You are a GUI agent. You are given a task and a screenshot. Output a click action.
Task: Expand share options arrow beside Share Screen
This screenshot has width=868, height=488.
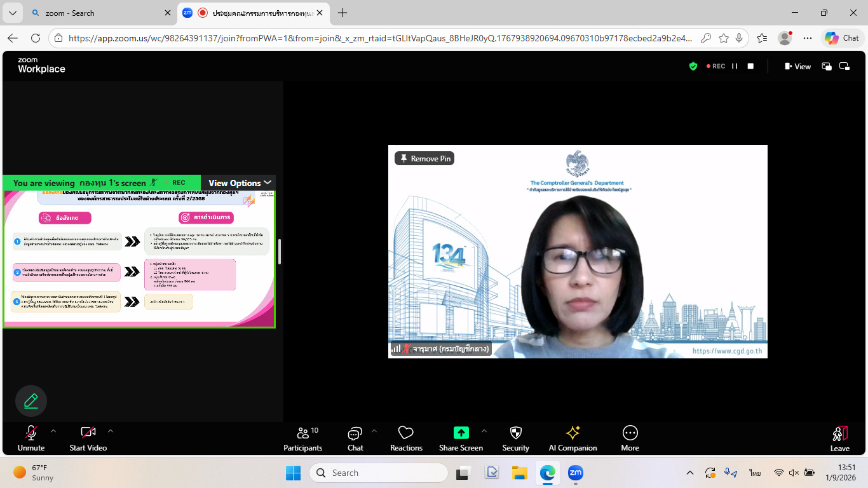click(x=484, y=431)
